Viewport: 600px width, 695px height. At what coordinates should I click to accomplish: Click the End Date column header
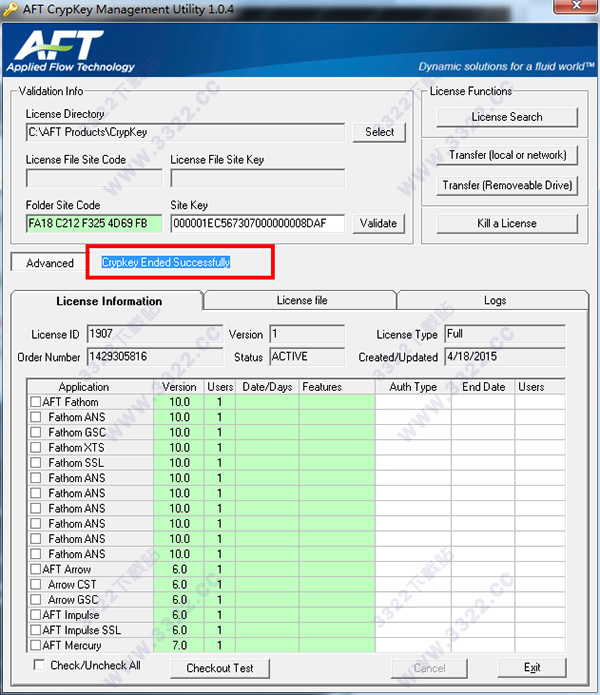pos(483,387)
